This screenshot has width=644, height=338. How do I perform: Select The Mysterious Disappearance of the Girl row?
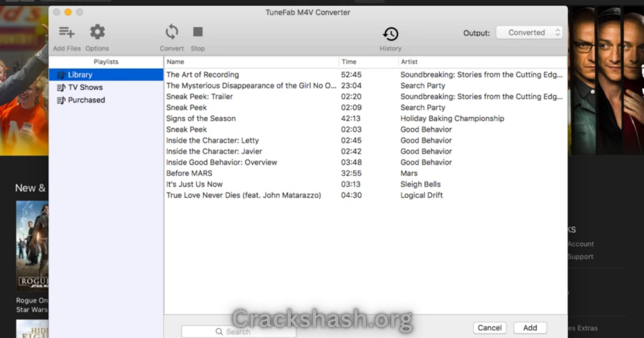click(x=365, y=86)
